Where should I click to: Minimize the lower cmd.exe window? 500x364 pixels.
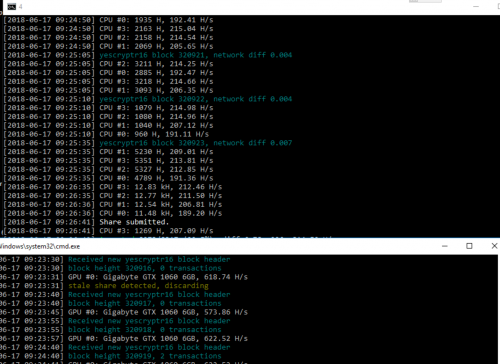[x=445, y=246]
